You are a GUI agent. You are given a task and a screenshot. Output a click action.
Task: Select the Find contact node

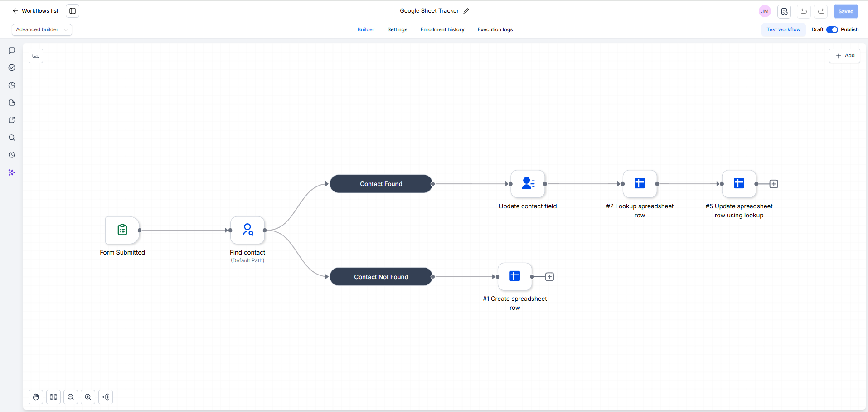(247, 230)
